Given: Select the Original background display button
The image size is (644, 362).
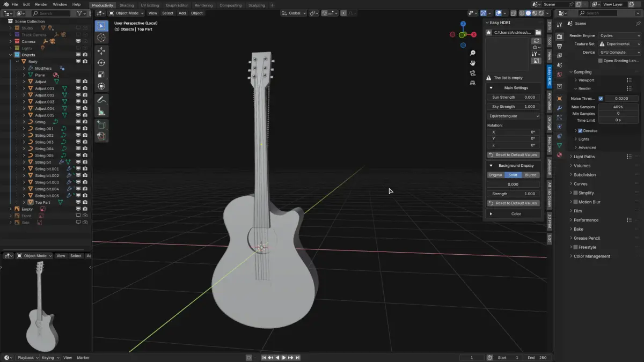Looking at the screenshot, I should (495, 175).
